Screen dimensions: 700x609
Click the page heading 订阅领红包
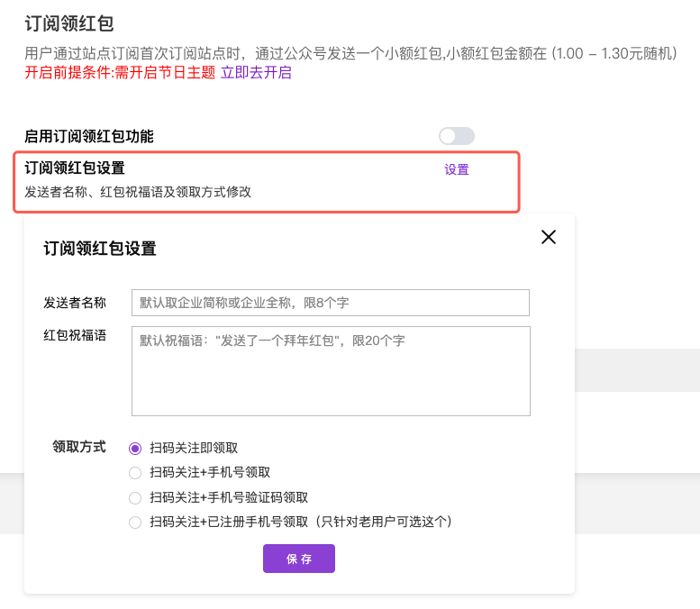pos(69,24)
